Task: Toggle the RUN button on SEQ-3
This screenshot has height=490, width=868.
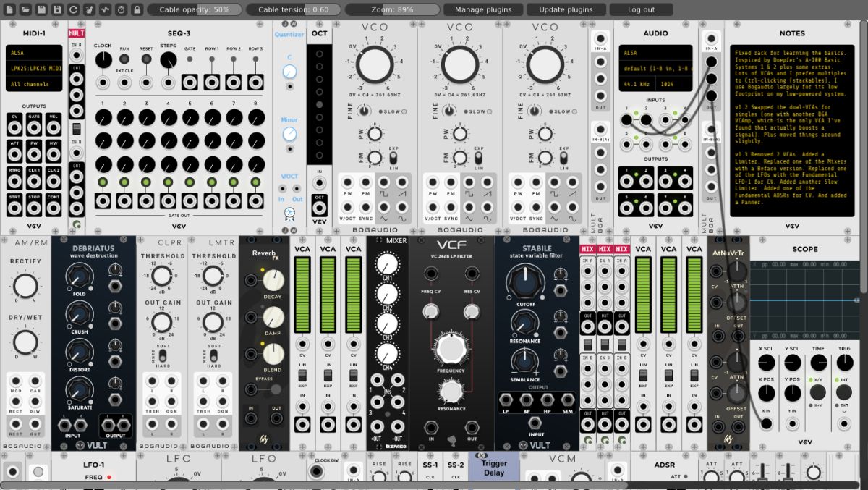Action: pos(124,59)
